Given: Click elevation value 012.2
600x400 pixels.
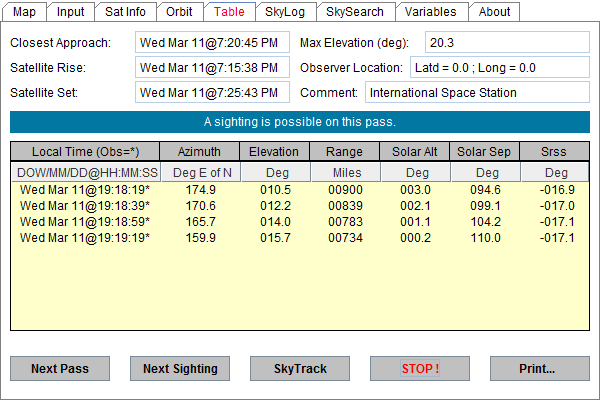Looking at the screenshot, I should (276, 206).
